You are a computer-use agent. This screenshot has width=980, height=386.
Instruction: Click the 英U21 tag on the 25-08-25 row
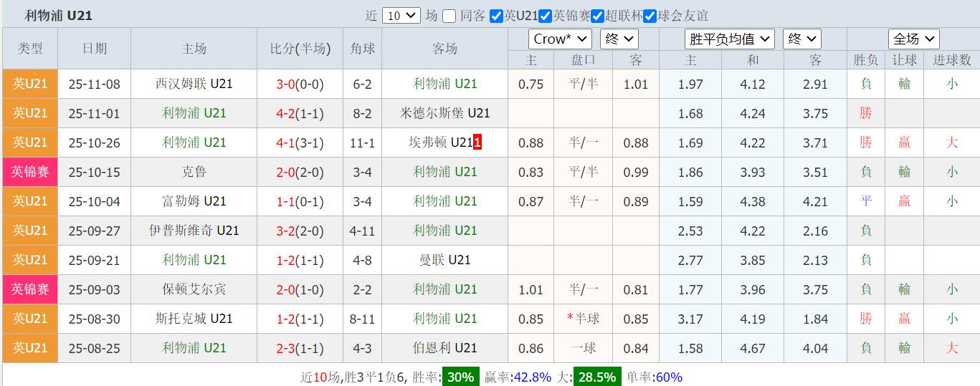[30, 348]
